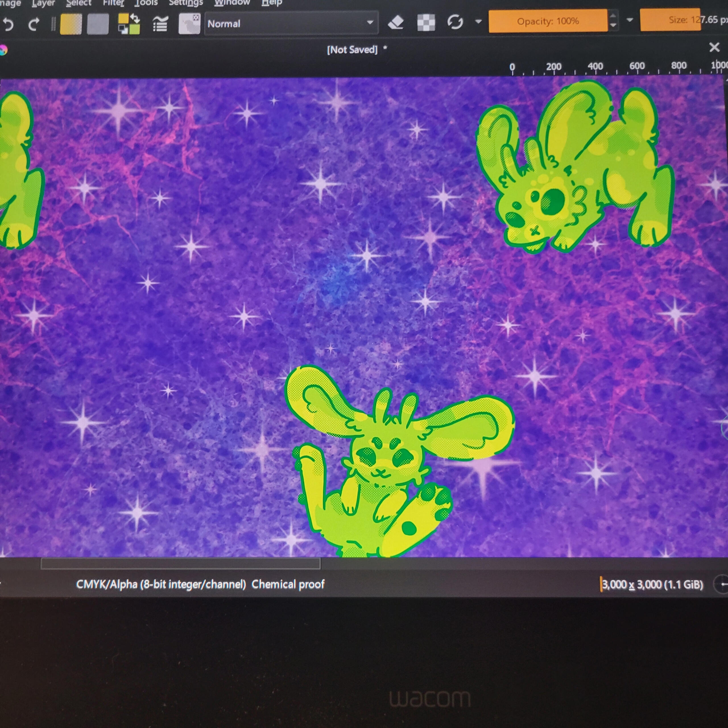Screen dimensions: 728x728
Task: Click the reload brush preset icon
Action: 455,22
